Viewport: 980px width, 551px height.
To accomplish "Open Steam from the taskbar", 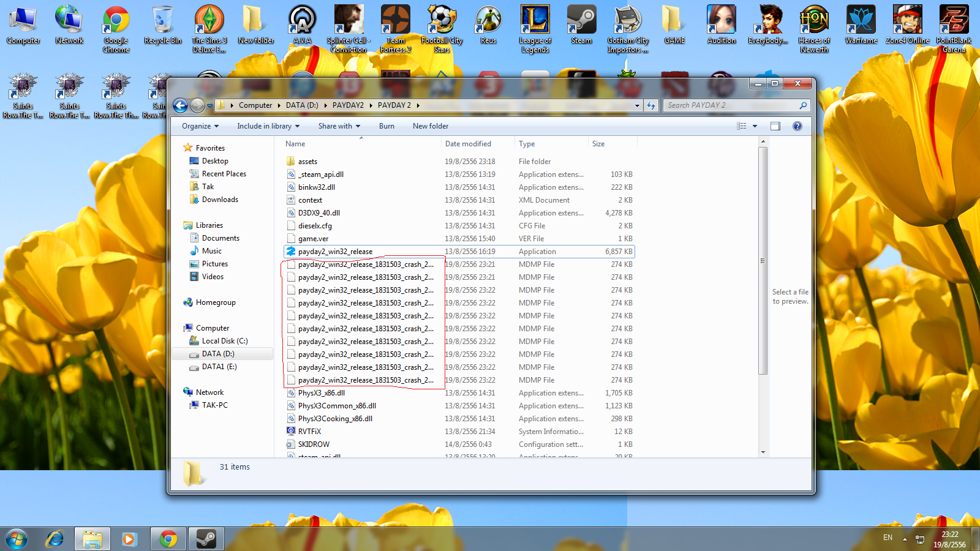I will click(x=206, y=539).
